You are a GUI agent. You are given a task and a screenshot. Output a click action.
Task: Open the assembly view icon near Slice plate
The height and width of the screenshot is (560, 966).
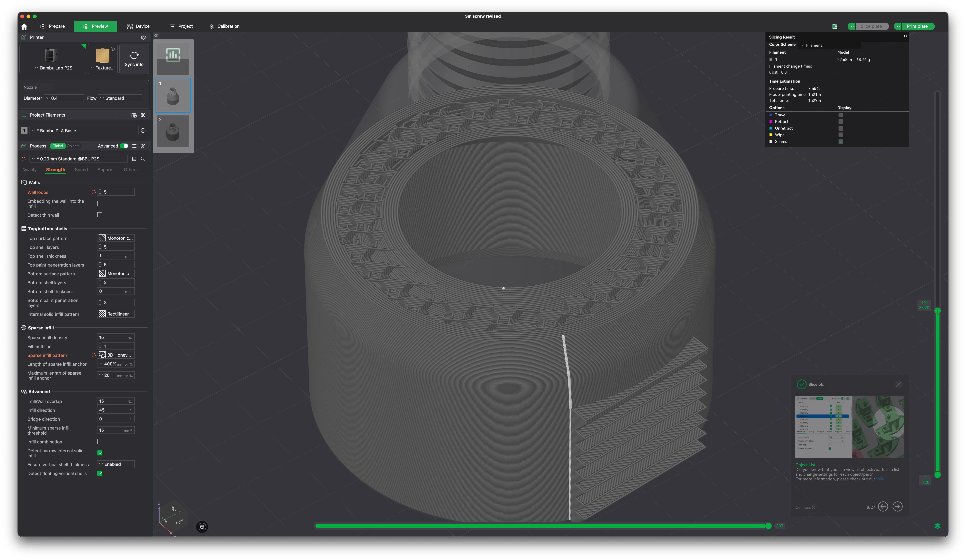coord(835,26)
